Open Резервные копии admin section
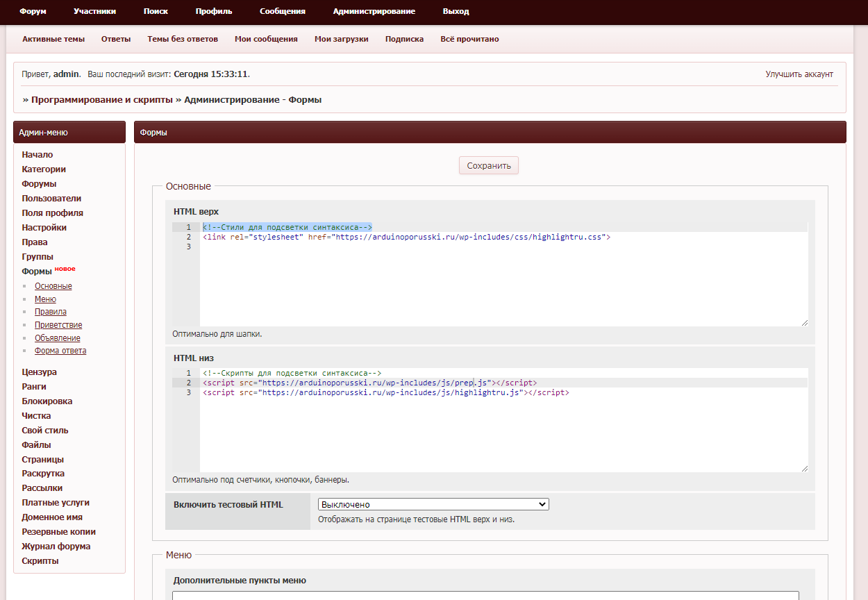This screenshot has height=600, width=868. pyautogui.click(x=59, y=532)
